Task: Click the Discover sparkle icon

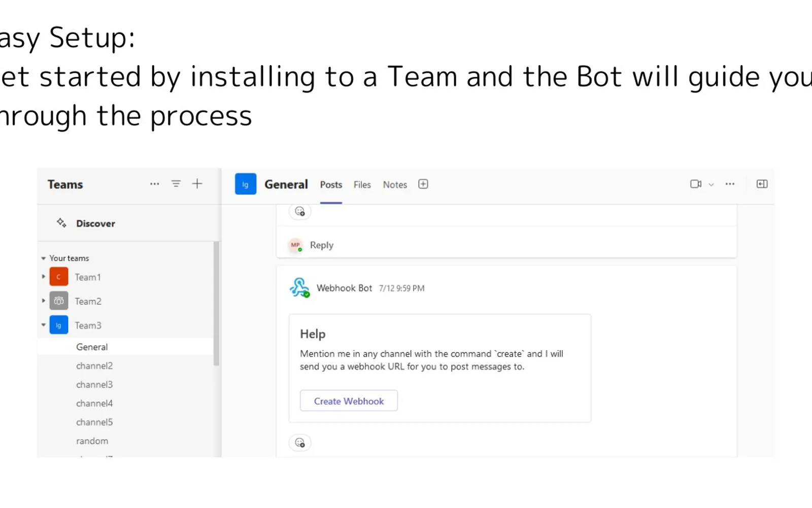Action: click(61, 223)
